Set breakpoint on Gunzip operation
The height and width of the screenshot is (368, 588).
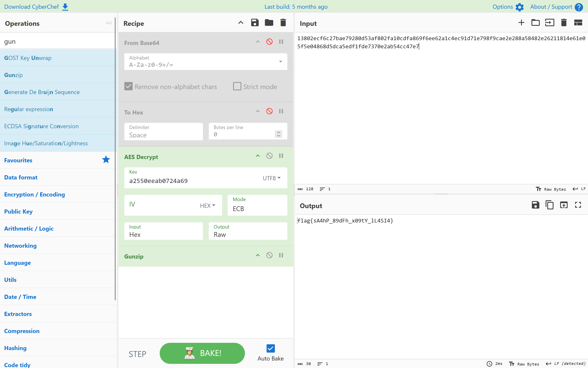pyautogui.click(x=281, y=255)
